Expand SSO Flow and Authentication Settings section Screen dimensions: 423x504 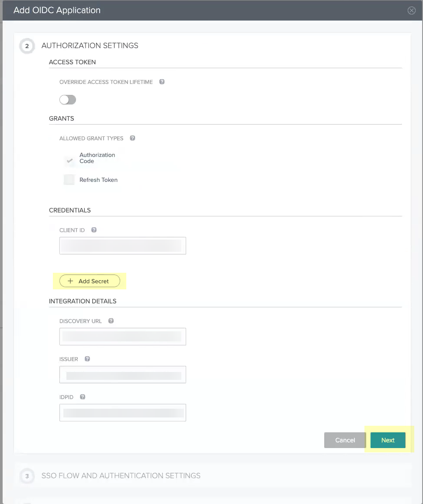pyautogui.click(x=121, y=476)
